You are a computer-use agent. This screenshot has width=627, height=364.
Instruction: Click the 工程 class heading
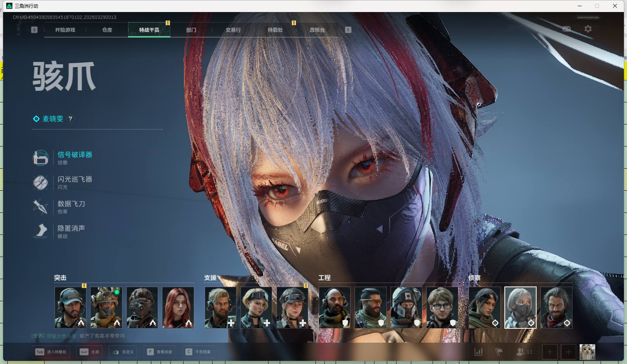coord(324,278)
